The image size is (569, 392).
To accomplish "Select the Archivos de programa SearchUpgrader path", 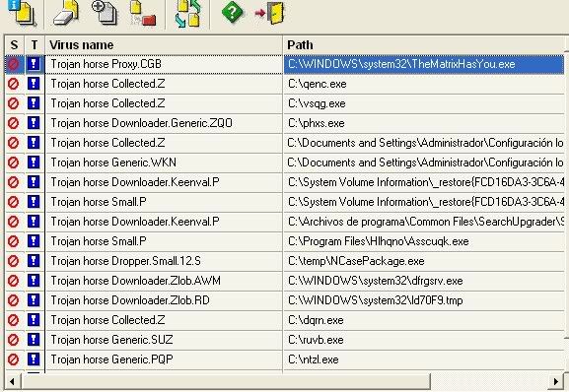I will point(424,222).
